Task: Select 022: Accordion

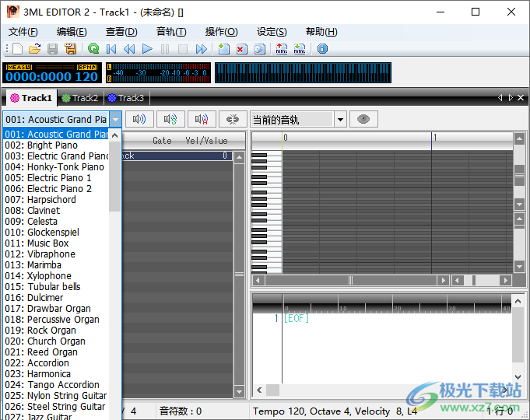Action: tap(56, 363)
